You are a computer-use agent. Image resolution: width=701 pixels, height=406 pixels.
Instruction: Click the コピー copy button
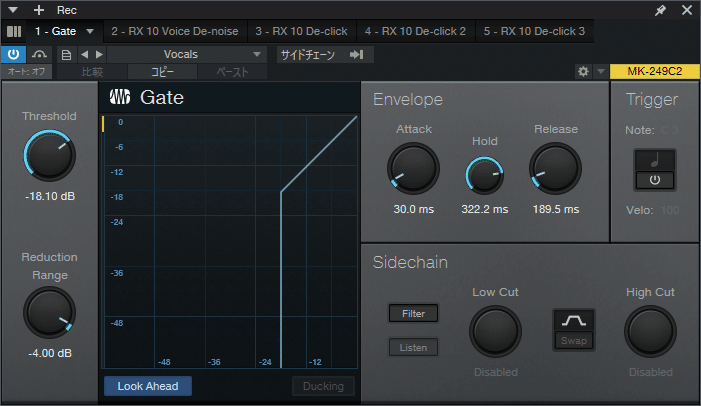tap(162, 72)
